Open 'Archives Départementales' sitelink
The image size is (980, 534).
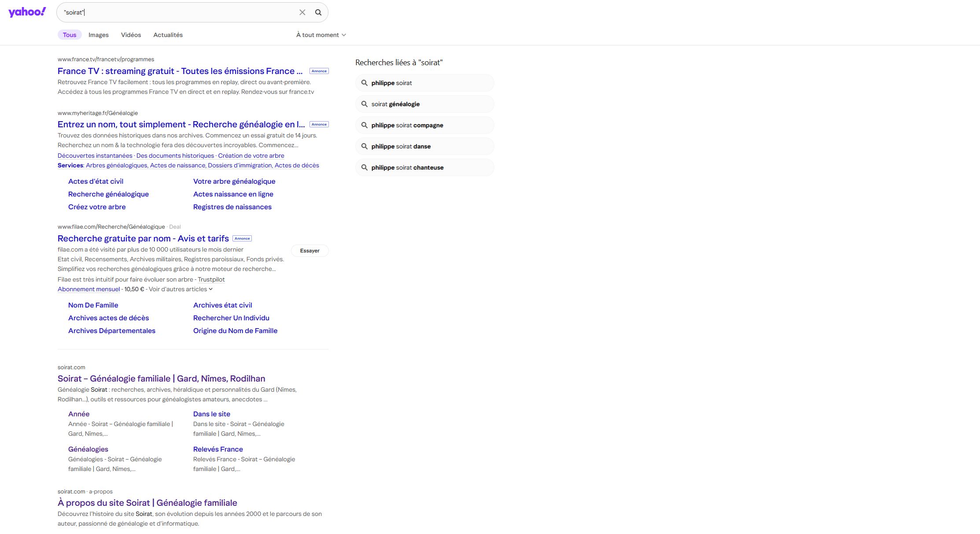(x=112, y=330)
